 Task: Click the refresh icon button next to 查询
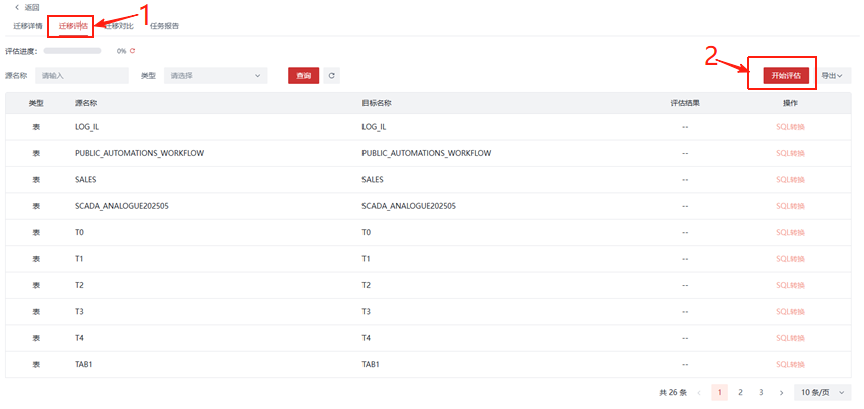331,75
